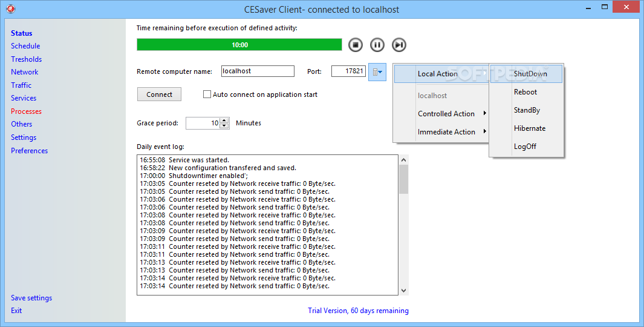Viewport: 644px width, 327px height.
Task: Click the event log scrollbar up arrow
Action: click(403, 160)
